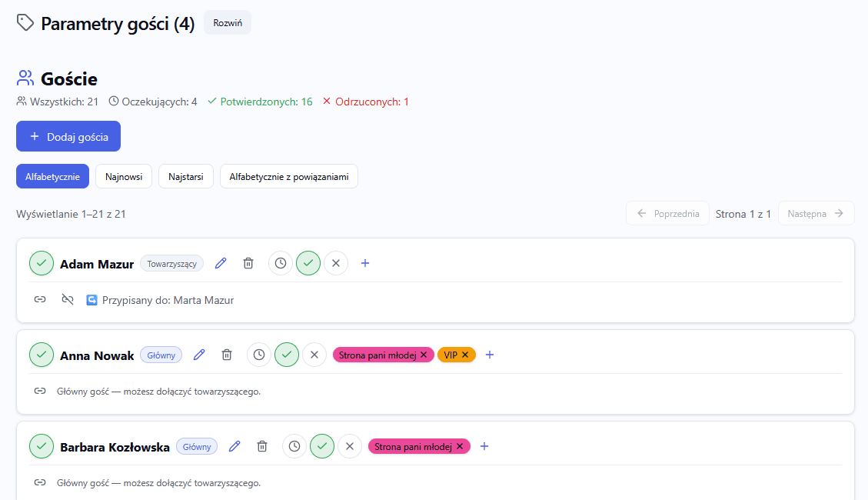Image resolution: width=868 pixels, height=500 pixels.
Task: Click Adam Mazur's large green status circle
Action: [x=42, y=263]
